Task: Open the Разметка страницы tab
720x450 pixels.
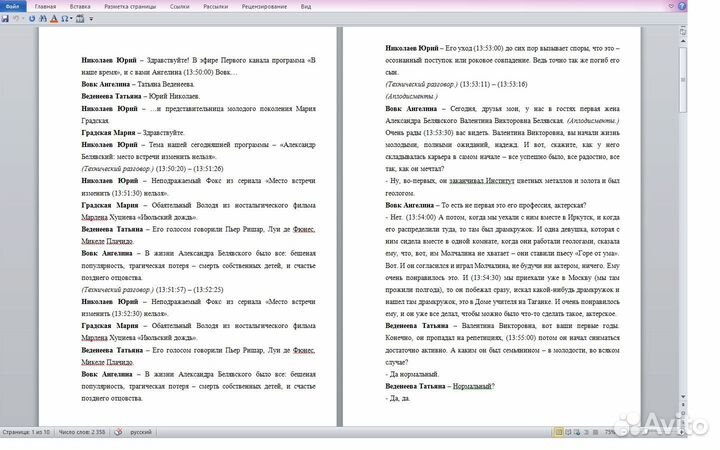Action: 124,6
